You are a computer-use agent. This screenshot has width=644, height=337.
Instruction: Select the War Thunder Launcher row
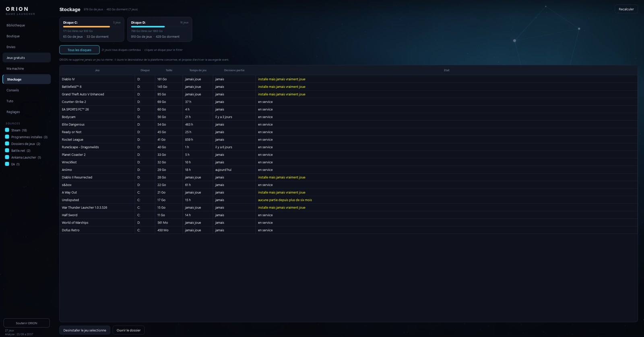(x=349, y=208)
